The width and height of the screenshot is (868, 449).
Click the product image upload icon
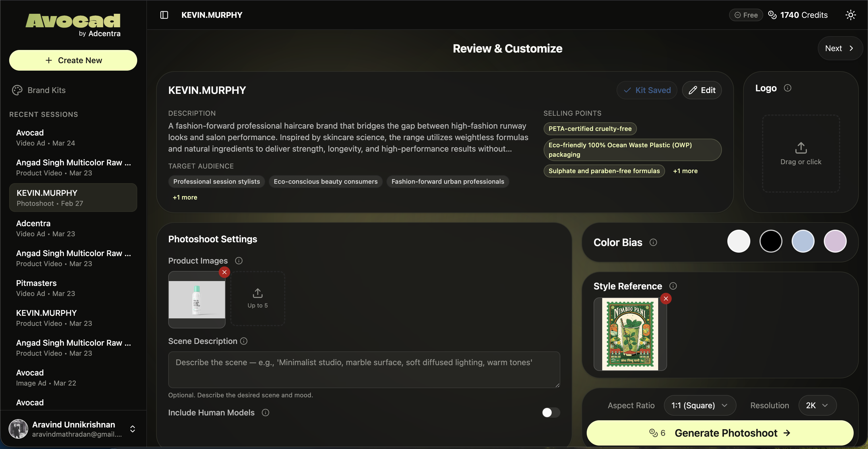(x=257, y=293)
